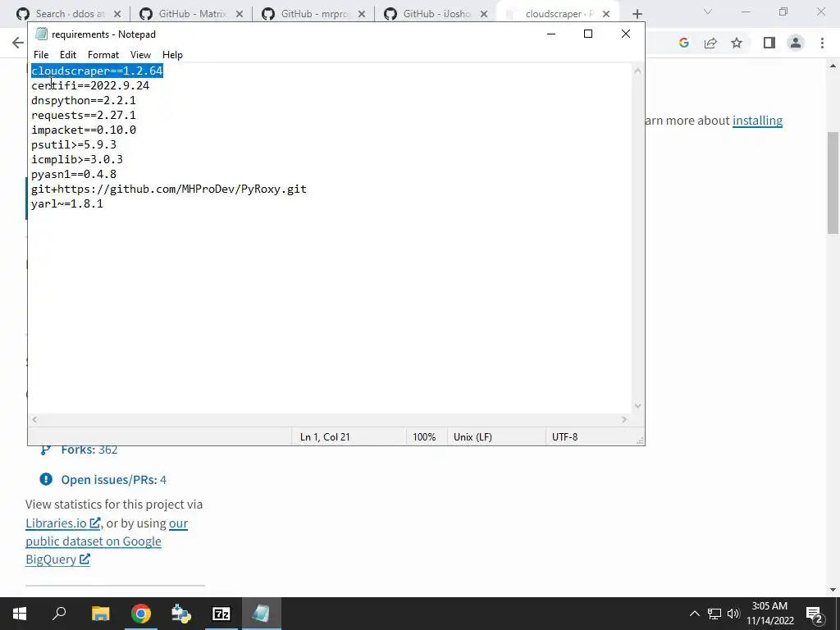Viewport: 840px width, 630px height.
Task: Open the volume control in tray
Action: tap(733, 614)
